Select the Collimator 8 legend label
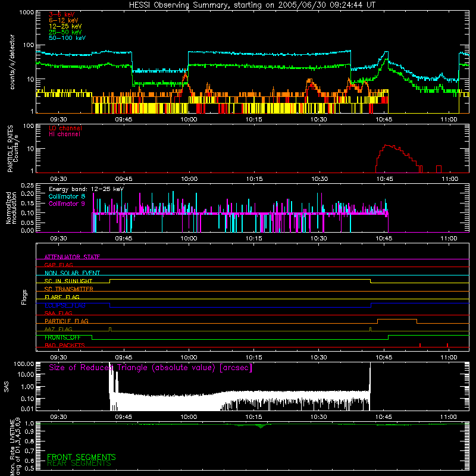Screen dimensions: 476x476 [67, 196]
